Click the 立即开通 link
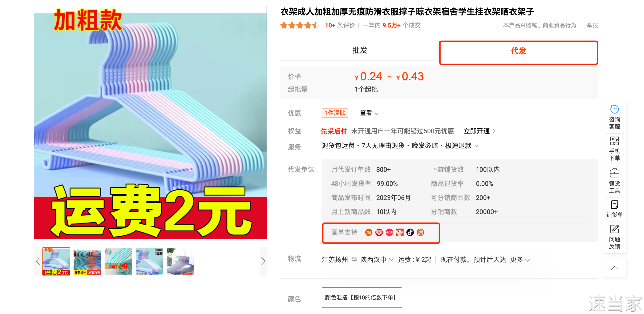This screenshot has width=644, height=314. [479, 131]
